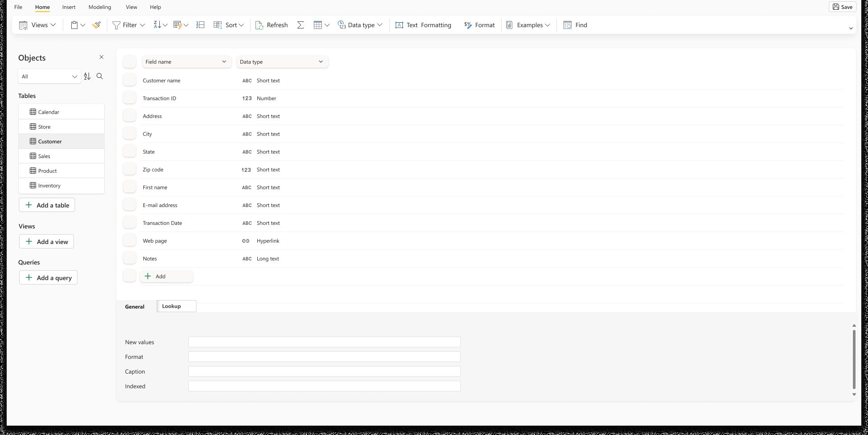Search objects with the magnifier icon

tap(100, 76)
